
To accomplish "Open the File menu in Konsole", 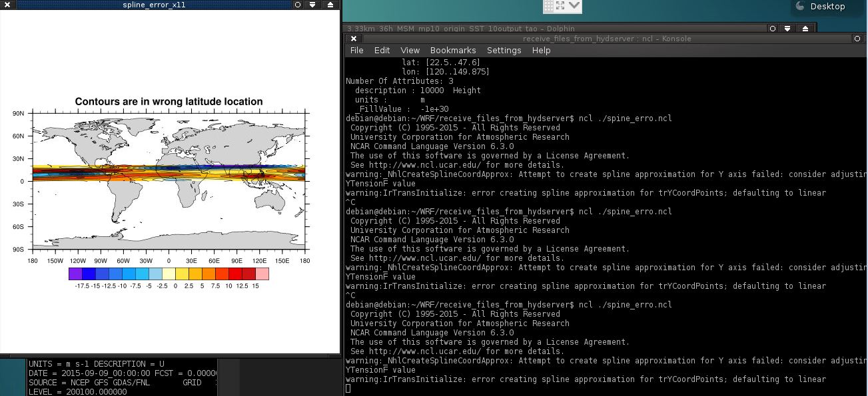I will point(356,51).
